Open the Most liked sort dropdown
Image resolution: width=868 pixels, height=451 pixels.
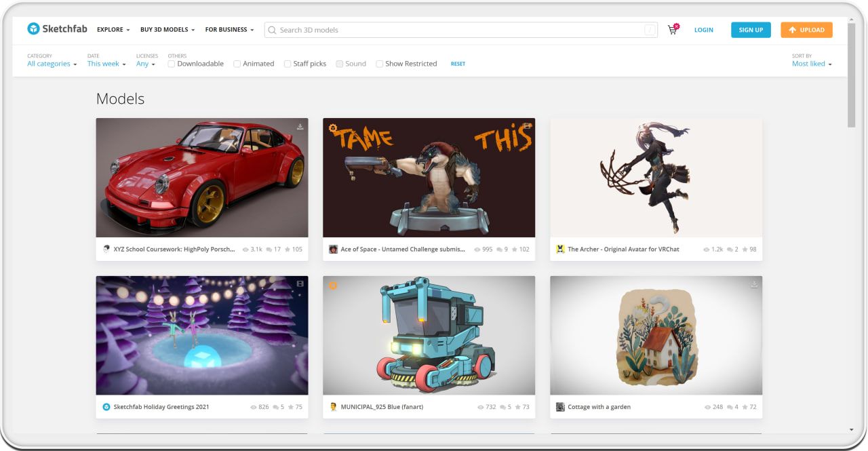pos(811,64)
